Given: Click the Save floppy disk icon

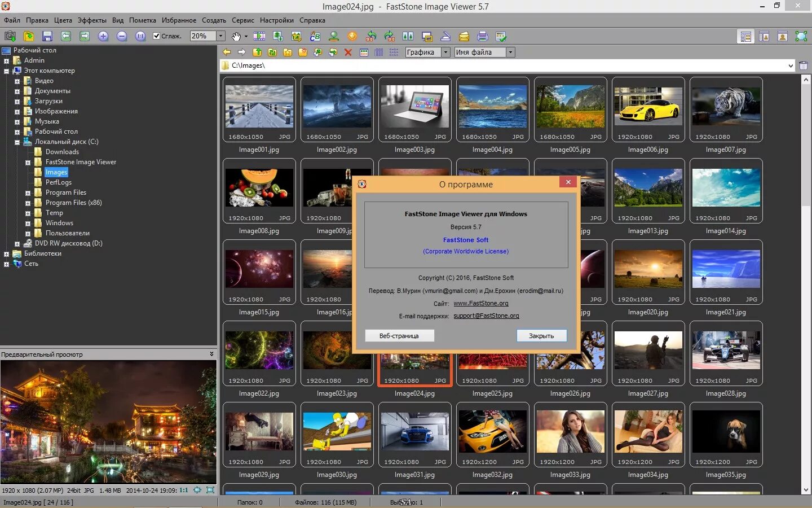Looking at the screenshot, I should (x=47, y=36).
